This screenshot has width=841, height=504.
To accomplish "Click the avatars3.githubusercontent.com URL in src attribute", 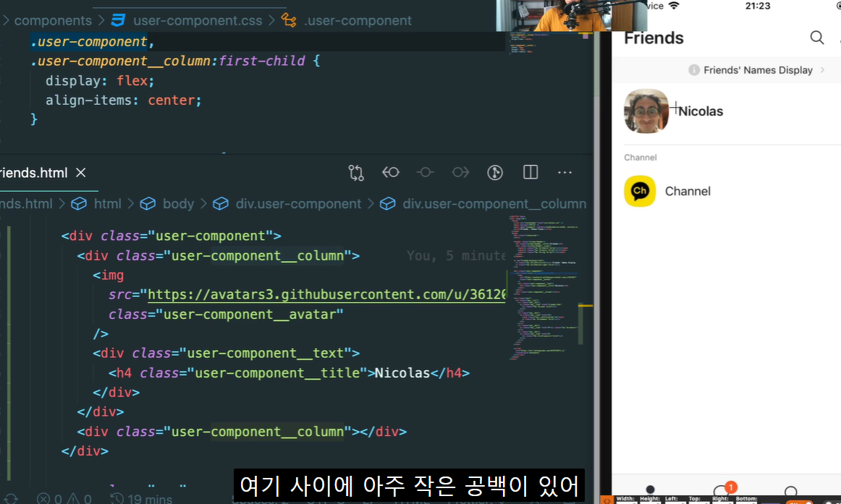I will point(326,294).
